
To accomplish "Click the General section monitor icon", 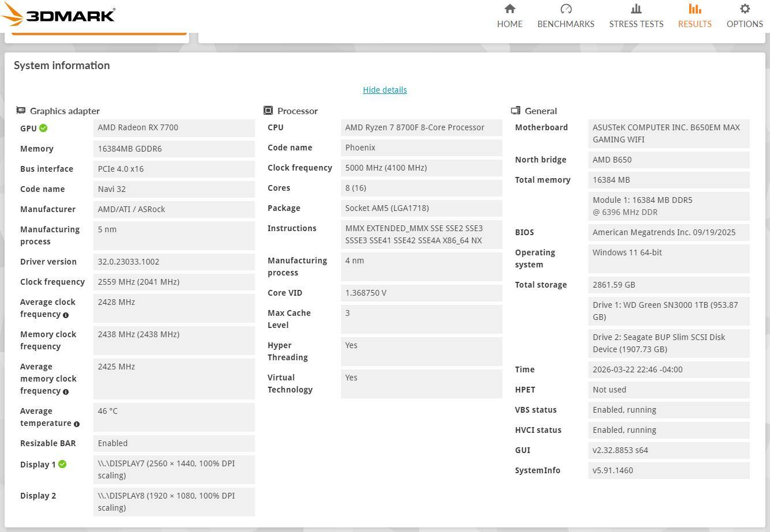I will tap(516, 110).
